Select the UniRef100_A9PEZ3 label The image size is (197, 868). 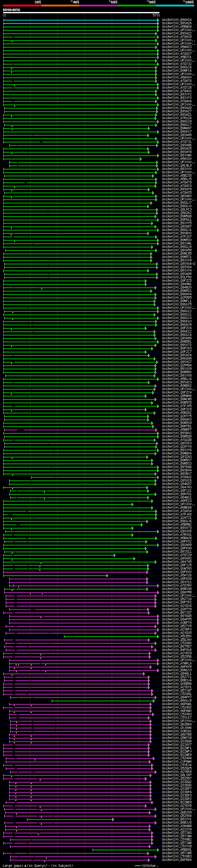click(177, 501)
